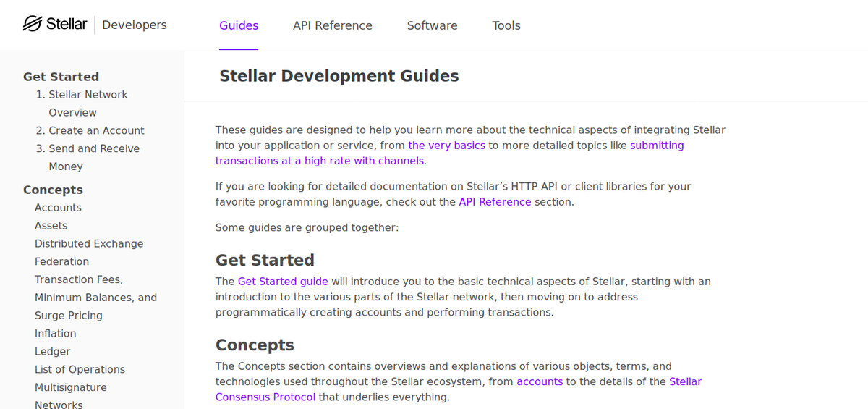868x409 pixels.
Task: Click the Stellar Development Guides title
Action: [339, 76]
